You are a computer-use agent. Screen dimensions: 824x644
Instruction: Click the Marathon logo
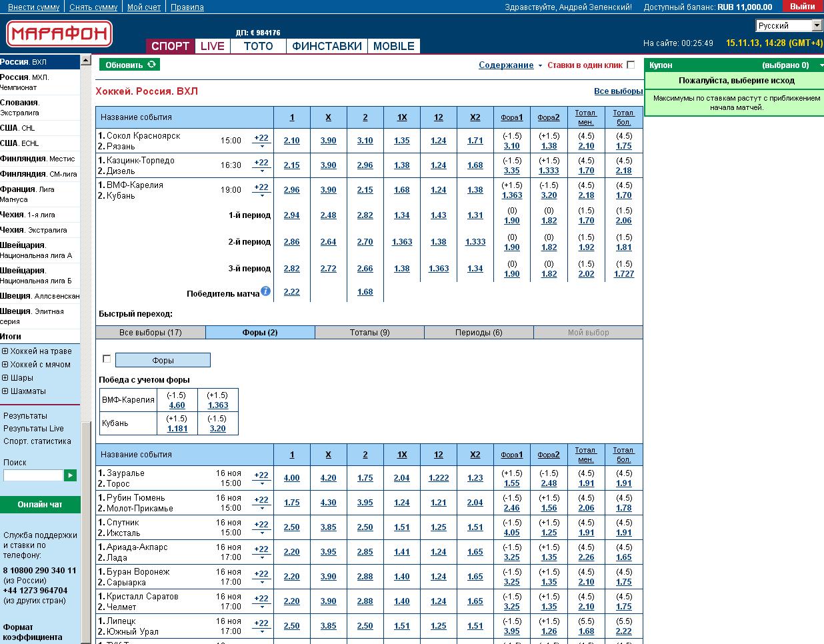(x=59, y=33)
